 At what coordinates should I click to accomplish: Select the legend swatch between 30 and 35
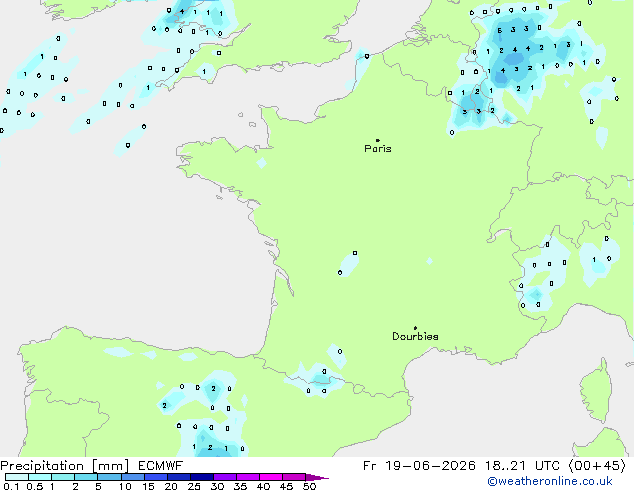click(225, 477)
